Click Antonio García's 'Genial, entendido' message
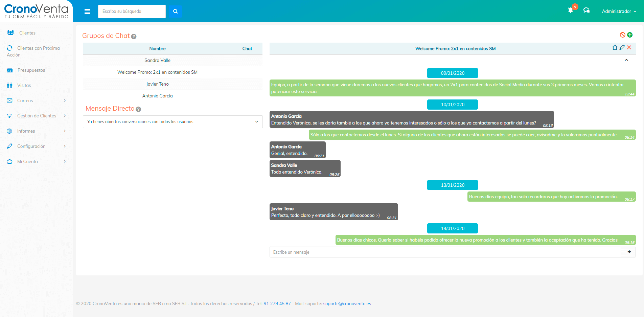 click(x=298, y=150)
